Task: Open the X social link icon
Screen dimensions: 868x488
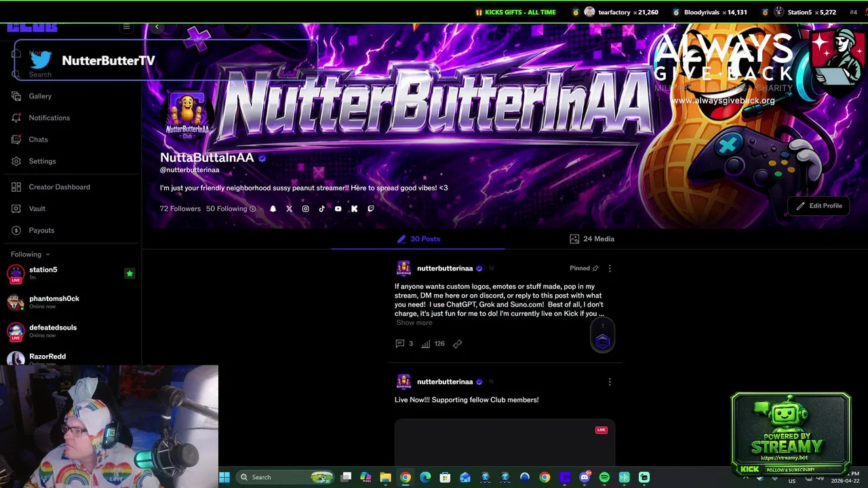Action: point(289,209)
